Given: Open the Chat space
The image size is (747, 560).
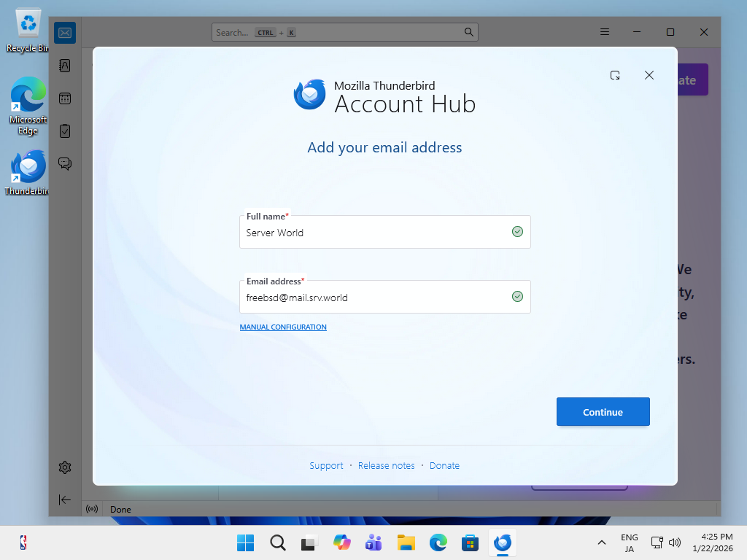Looking at the screenshot, I should 65,163.
